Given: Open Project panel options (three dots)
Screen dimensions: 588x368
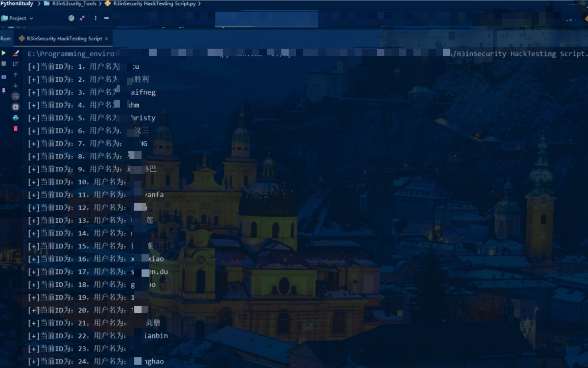Looking at the screenshot, I should click(x=96, y=18).
